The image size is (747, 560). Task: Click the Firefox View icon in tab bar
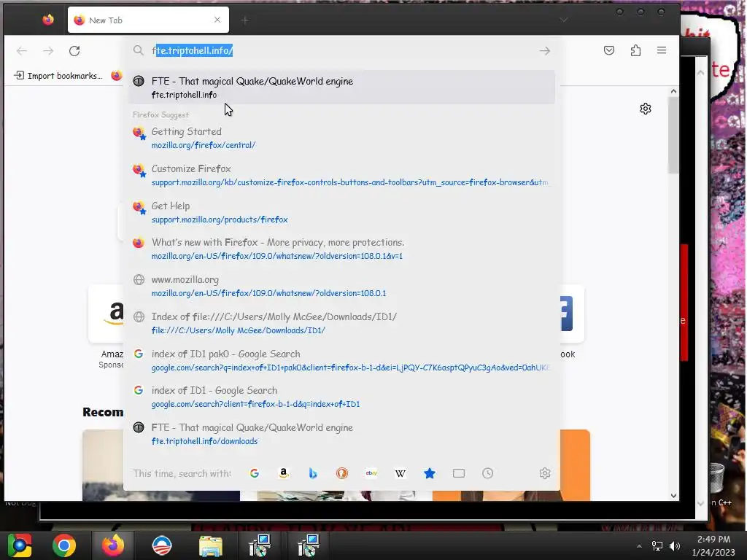click(x=48, y=20)
